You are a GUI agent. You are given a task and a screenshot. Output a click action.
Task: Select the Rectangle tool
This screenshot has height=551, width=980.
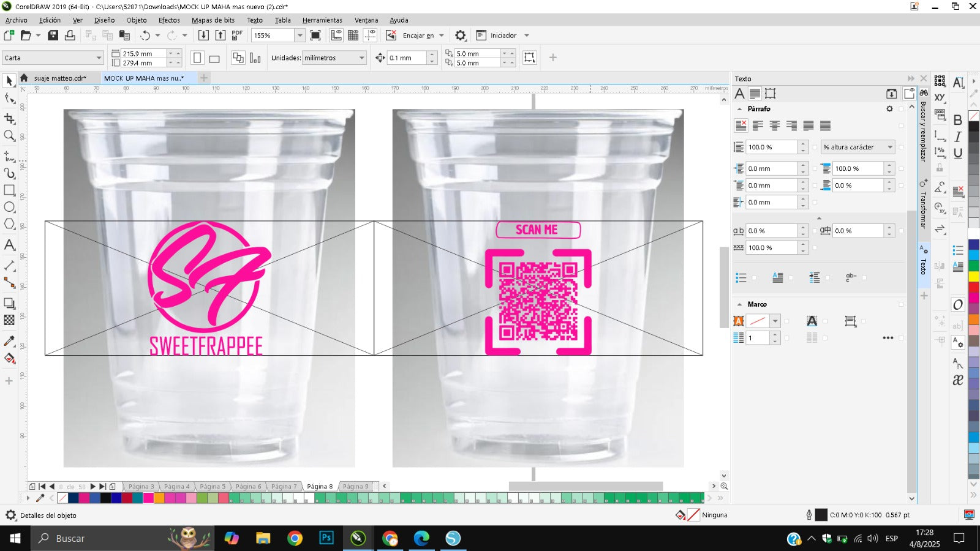click(9, 190)
